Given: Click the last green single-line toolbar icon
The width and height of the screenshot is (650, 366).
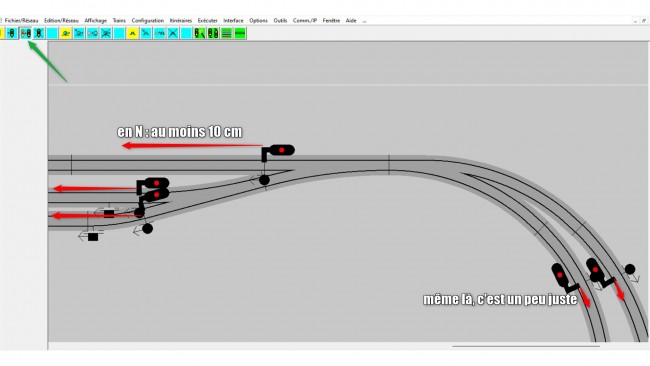Looking at the screenshot, I should click(240, 33).
